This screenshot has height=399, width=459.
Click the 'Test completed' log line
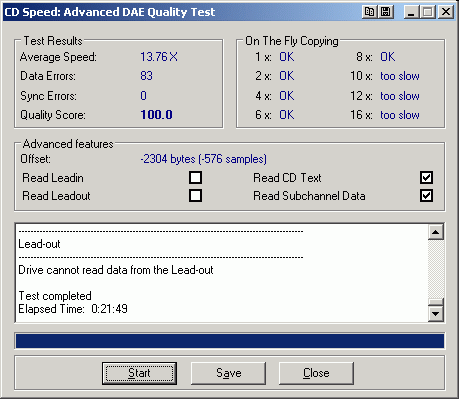click(x=55, y=296)
